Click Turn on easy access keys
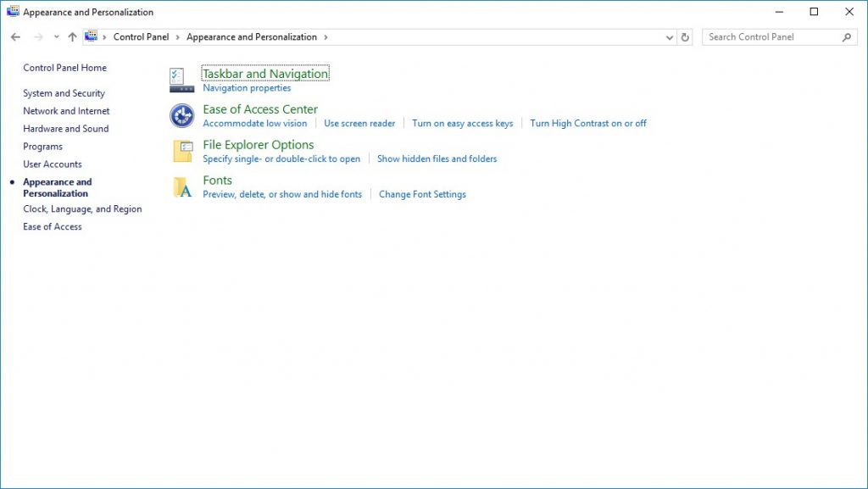This screenshot has height=489, width=868. click(x=462, y=123)
